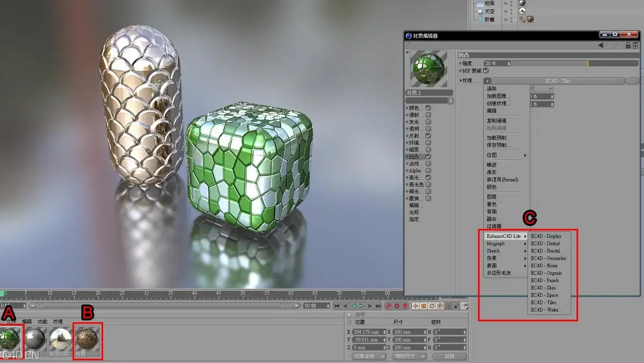The width and height of the screenshot is (644, 363).
Task: Open the 对象坐标 dropdown
Action: pyautogui.click(x=369, y=356)
